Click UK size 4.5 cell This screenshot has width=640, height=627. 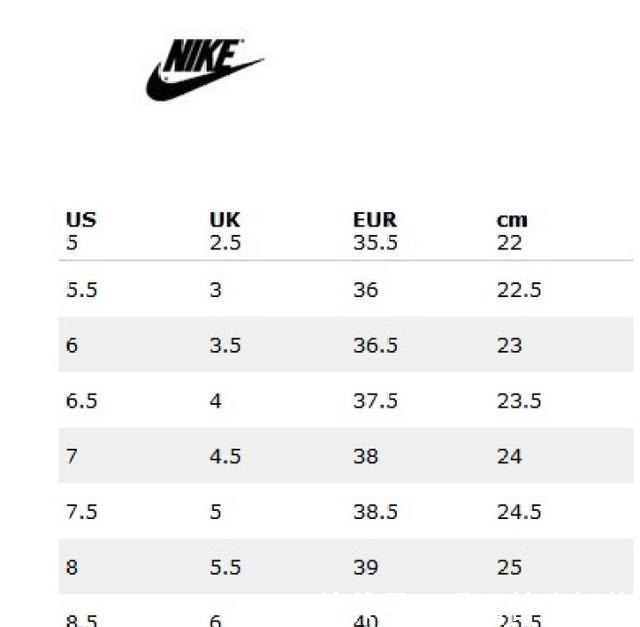coord(225,456)
